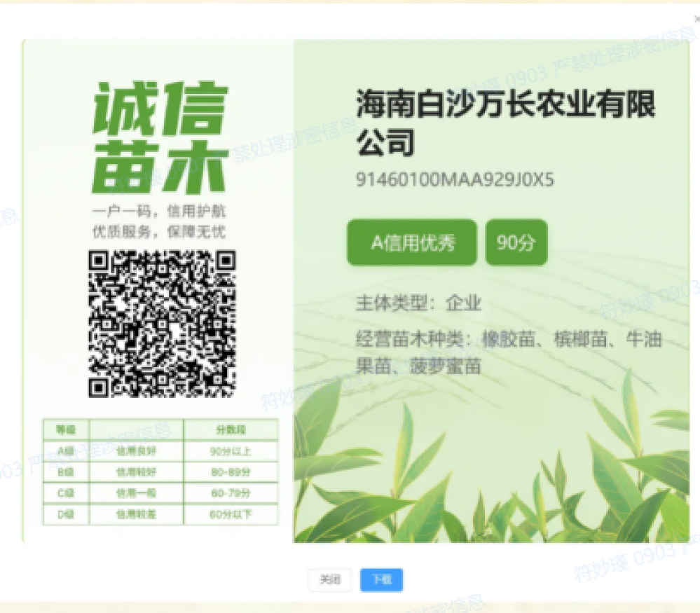Click the 等级 table header cell

click(66, 429)
